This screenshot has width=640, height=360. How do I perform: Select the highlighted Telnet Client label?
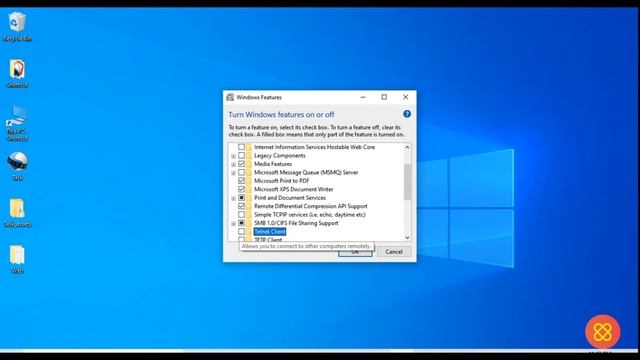pos(269,232)
